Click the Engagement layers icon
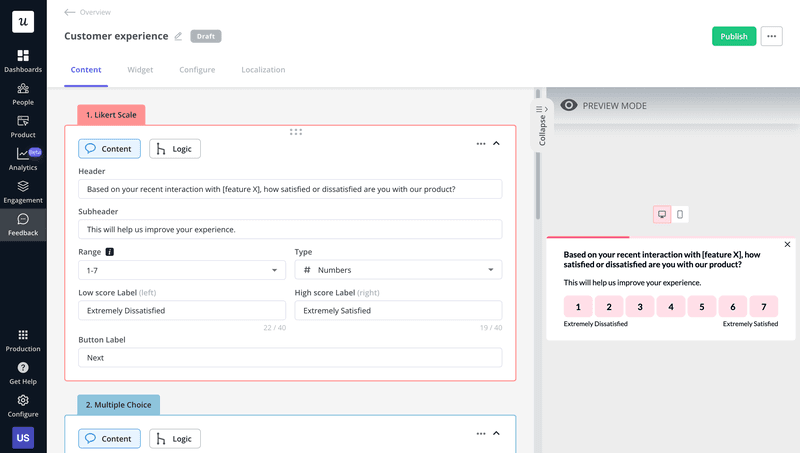 pos(23,186)
